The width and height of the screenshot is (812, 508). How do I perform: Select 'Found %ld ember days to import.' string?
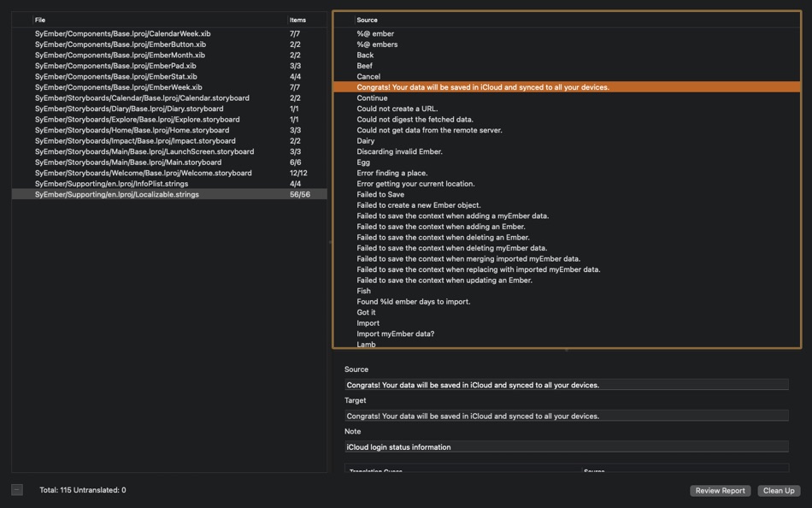[x=567, y=302]
